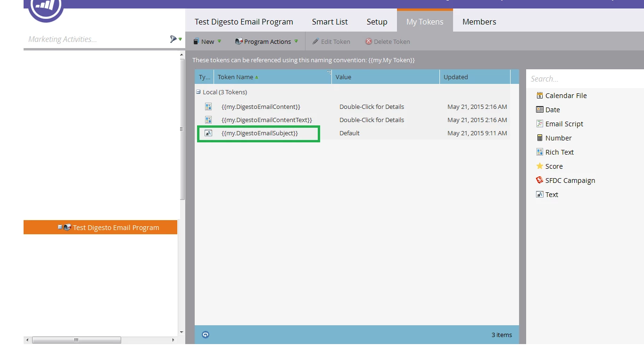Select the Calendar File token type label
Screen dimensions: 644x362
pos(566,95)
